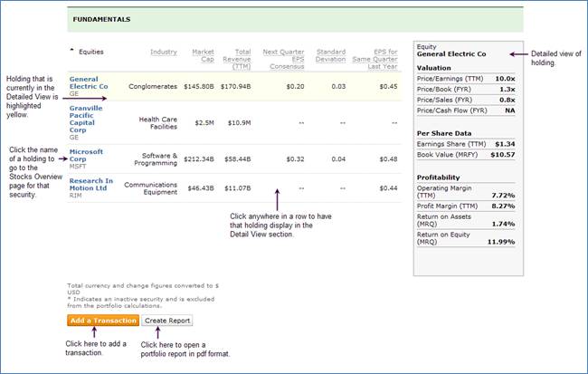Click standard deviation value 0.04
This screenshot has height=374, width=588.
pos(338,159)
